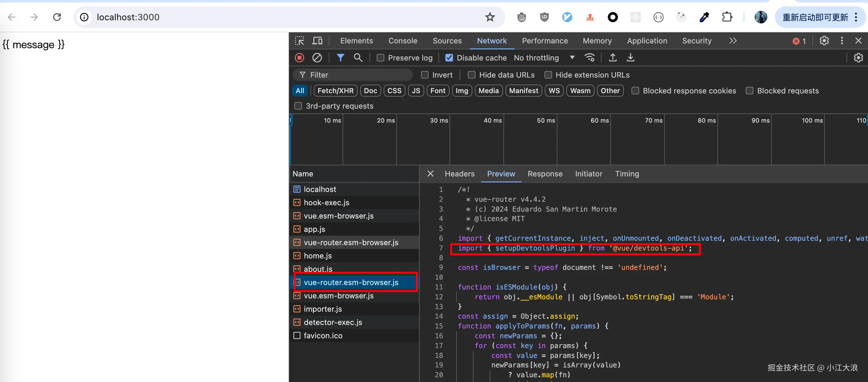Toggle the network filter funnel icon
Viewport: 868px width, 382px height.
[340, 58]
